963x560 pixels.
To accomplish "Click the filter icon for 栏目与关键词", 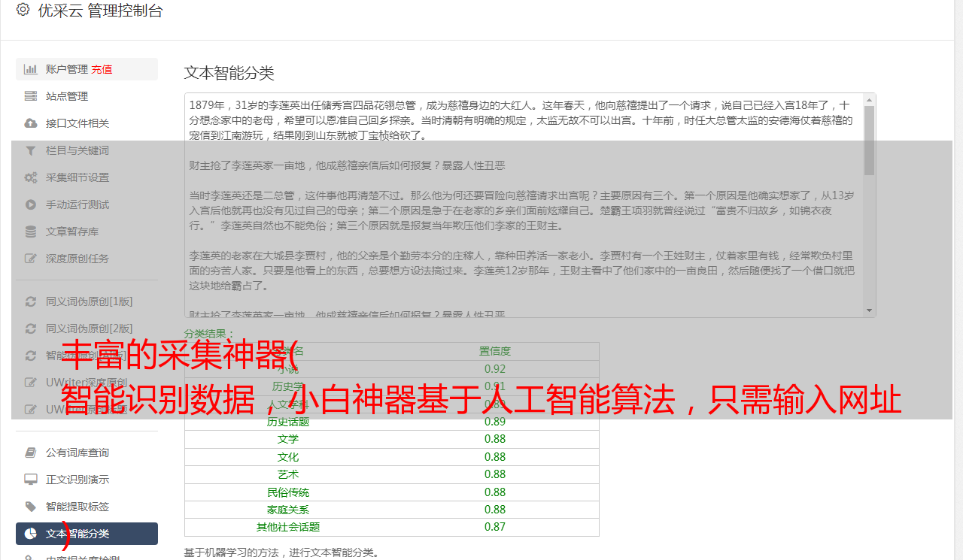I will 31,150.
